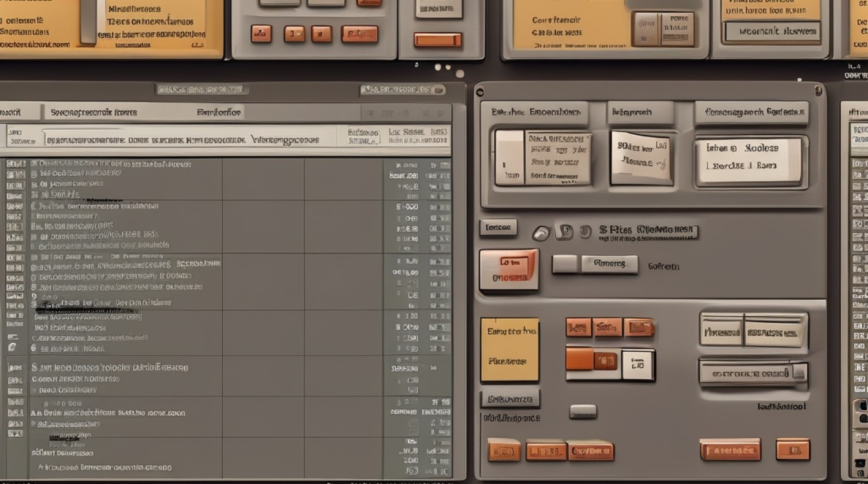Click the small blank gray button under the orange switch

[583, 411]
